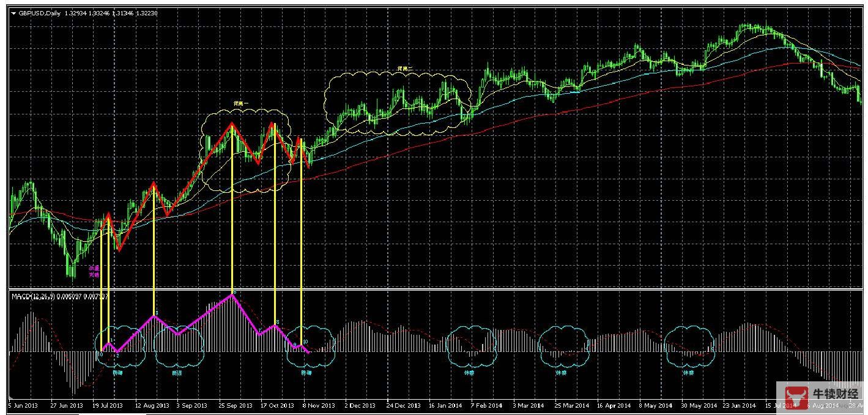Click the red bull logo watermark
Viewport: 868px width, 415px height.
[x=795, y=396]
